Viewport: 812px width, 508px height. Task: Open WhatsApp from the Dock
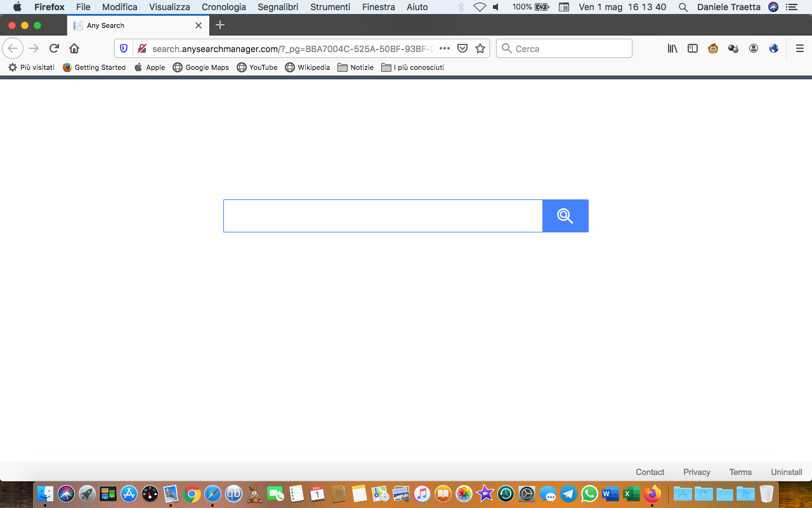[589, 493]
